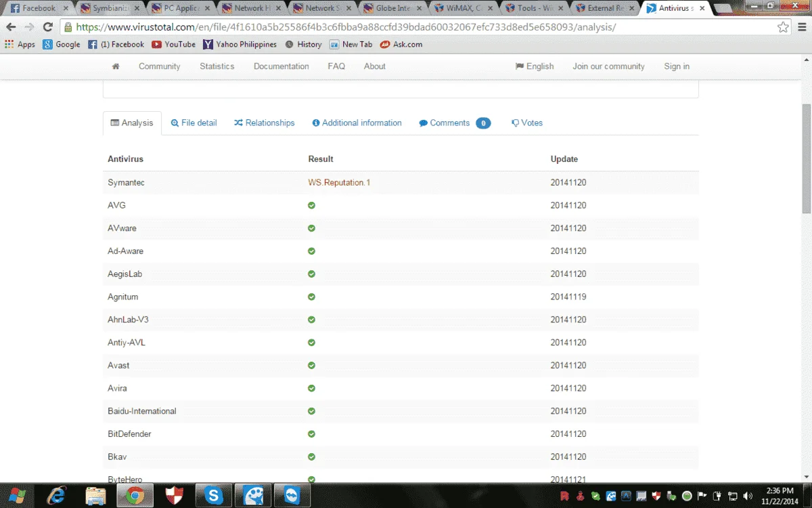Open the FAQ page
This screenshot has width=812, height=508.
point(336,66)
